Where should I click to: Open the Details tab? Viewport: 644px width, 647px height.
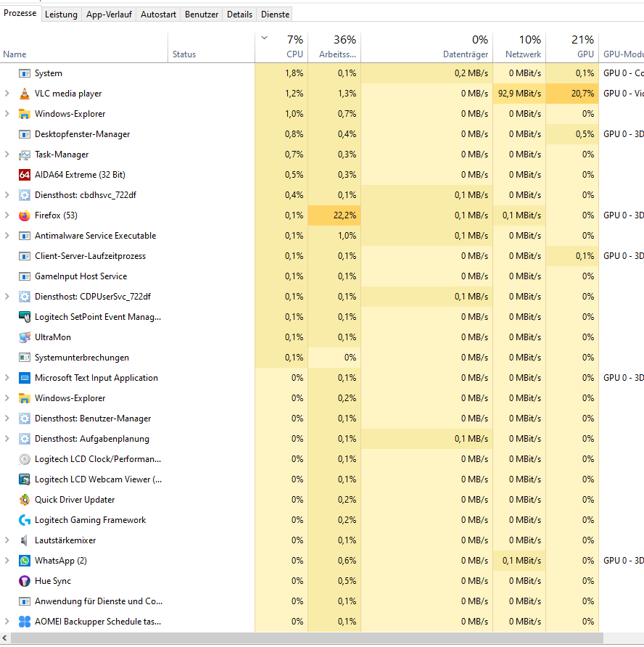tap(240, 15)
